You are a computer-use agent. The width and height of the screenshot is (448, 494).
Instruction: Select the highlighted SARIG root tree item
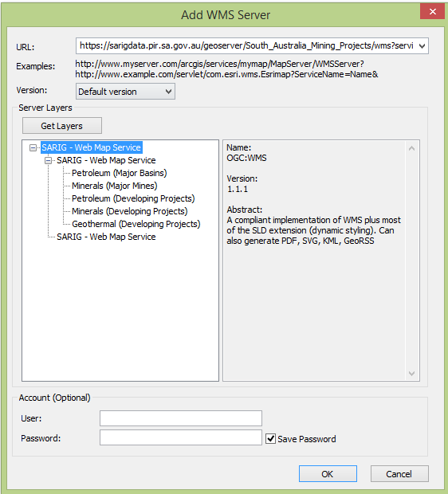click(92, 147)
